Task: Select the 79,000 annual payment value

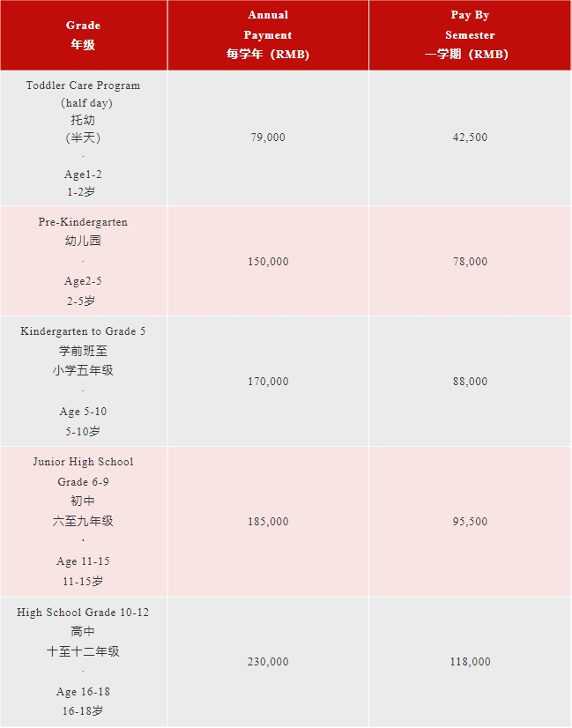Action: click(268, 137)
